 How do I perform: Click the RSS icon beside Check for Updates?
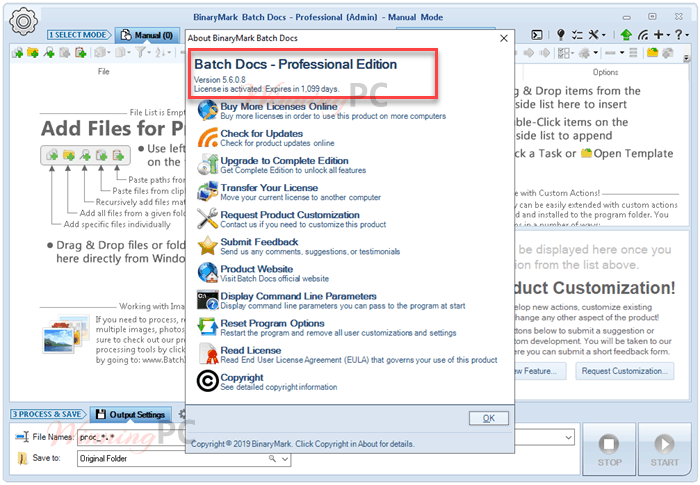[208, 138]
